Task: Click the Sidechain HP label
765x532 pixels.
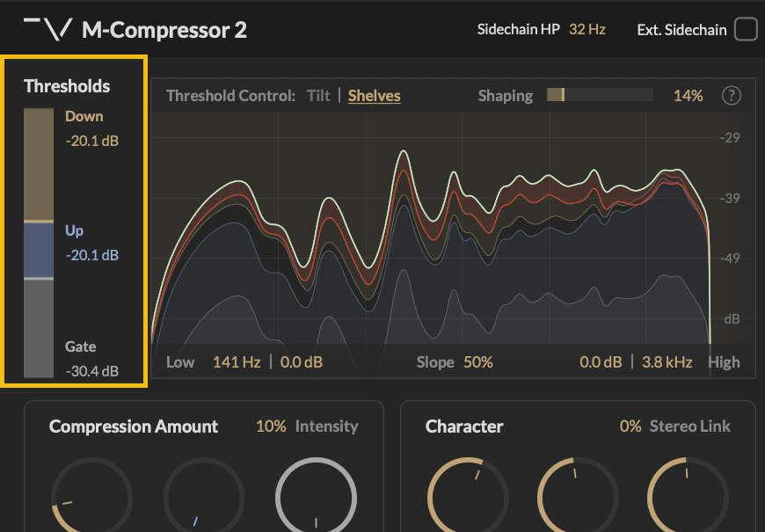Action: pos(518,30)
